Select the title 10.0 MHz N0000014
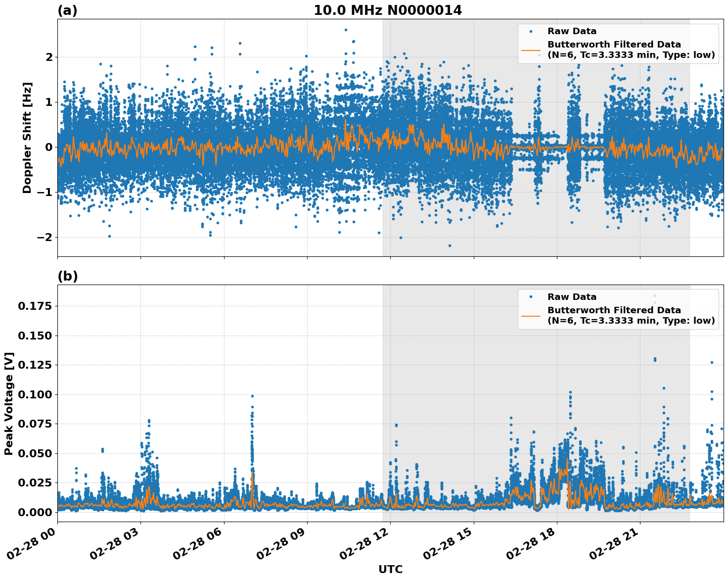Screen dimensions: 728x580 [388, 9]
